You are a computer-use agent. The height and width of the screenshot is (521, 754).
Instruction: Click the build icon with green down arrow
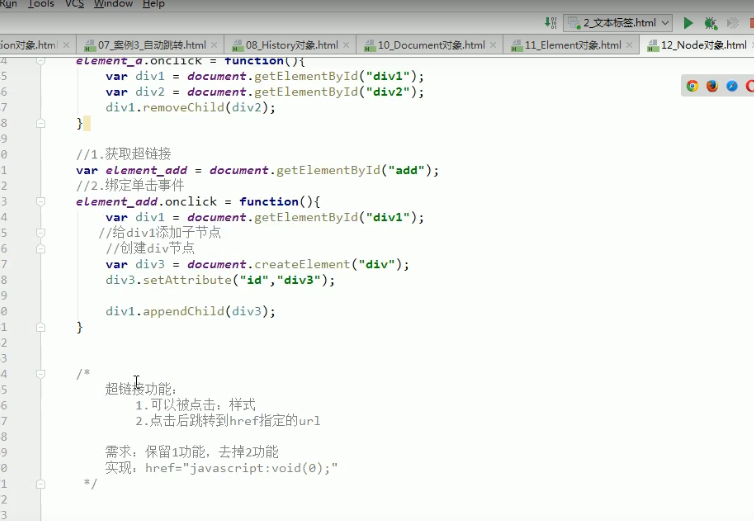coord(551,23)
